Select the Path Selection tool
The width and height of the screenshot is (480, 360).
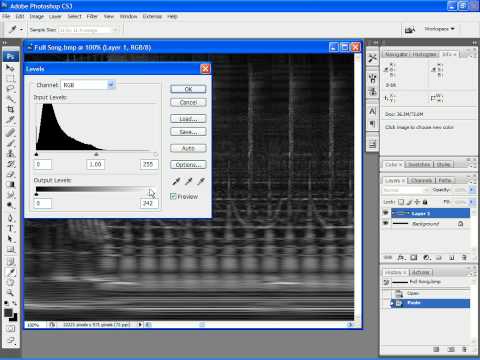click(x=10, y=239)
